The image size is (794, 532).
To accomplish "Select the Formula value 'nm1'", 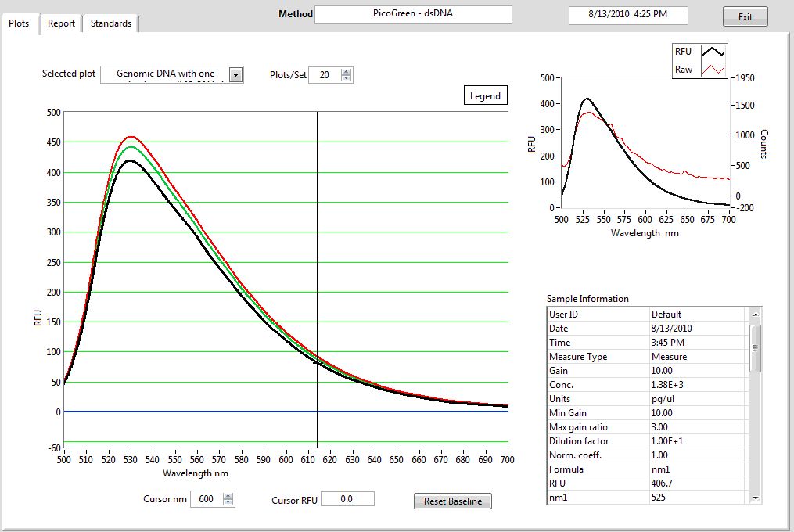I will 660,469.
